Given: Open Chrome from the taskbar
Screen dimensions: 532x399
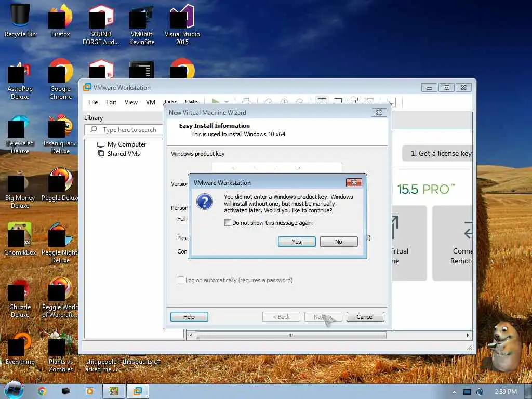Looking at the screenshot, I should [42, 391].
